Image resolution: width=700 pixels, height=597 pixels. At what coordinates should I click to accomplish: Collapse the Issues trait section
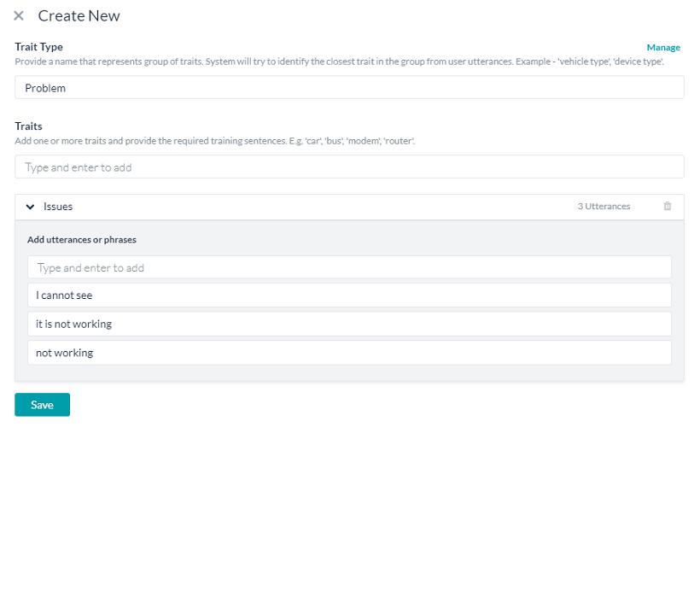30,206
